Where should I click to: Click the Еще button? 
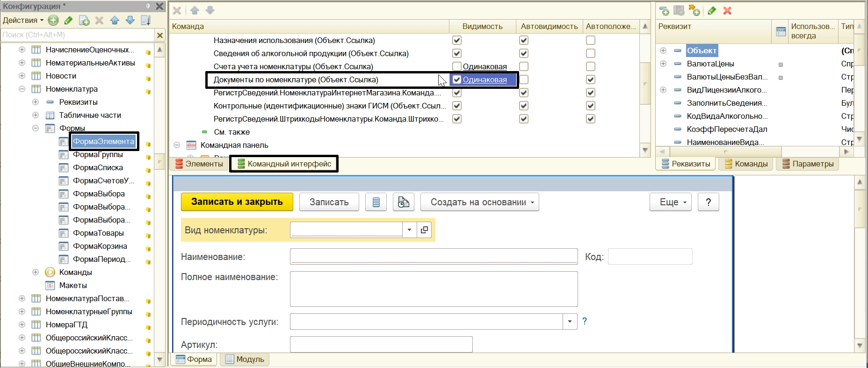pos(670,202)
